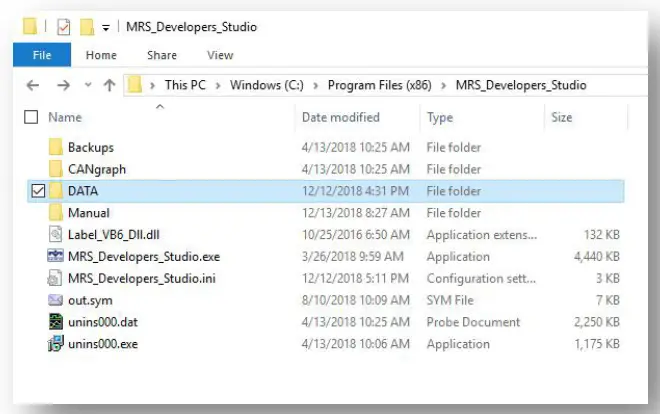The image size is (660, 414).
Task: Sort by the Name column header
Action: [65, 117]
